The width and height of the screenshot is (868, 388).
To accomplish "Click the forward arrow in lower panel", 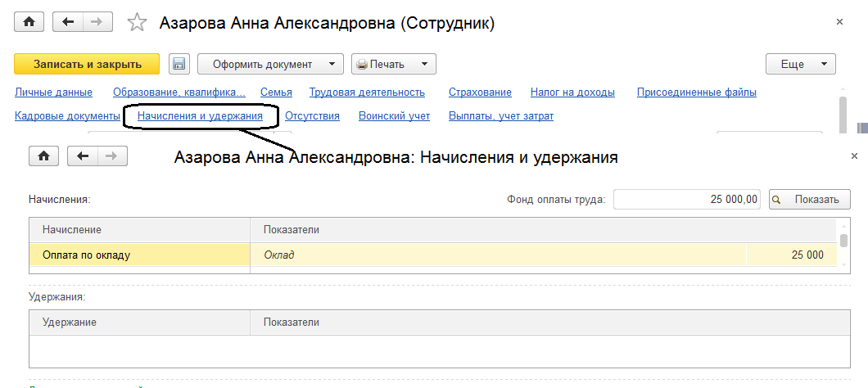I will tap(112, 156).
